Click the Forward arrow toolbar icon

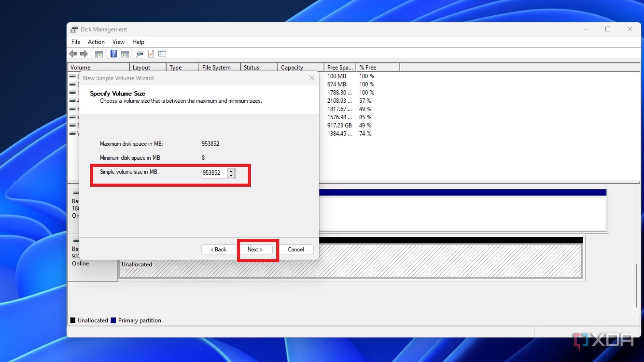[84, 54]
